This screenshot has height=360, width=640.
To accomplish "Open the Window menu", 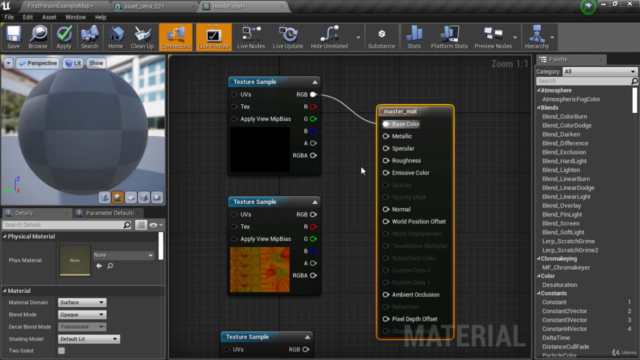I will click(x=76, y=17).
